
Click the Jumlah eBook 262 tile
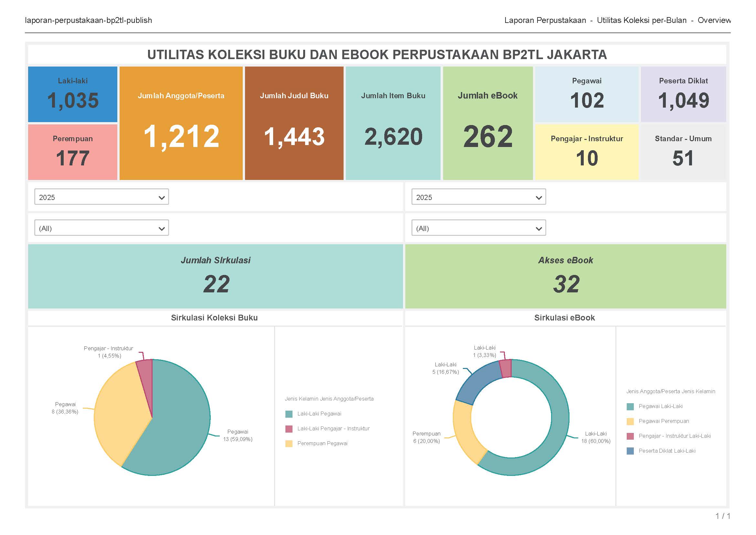(487, 123)
